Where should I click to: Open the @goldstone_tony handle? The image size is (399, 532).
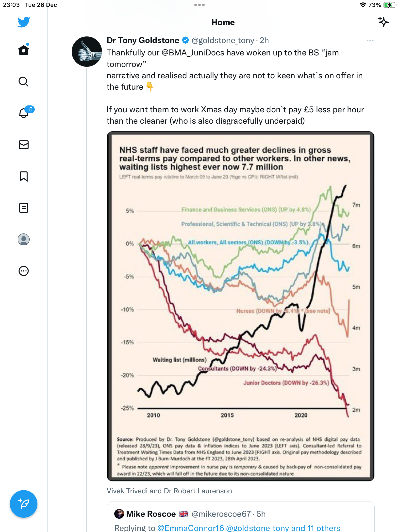click(x=223, y=40)
